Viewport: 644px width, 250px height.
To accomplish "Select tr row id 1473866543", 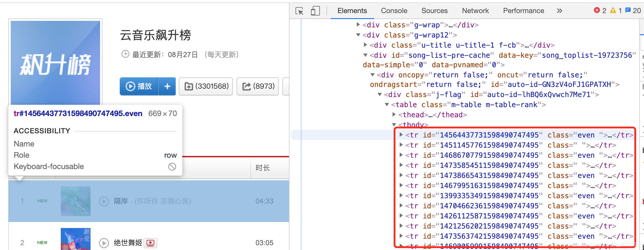I will click(519, 175).
